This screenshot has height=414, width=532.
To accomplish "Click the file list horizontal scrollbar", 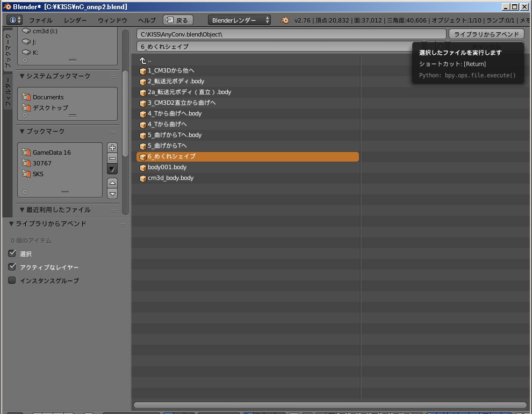I will point(330,405).
